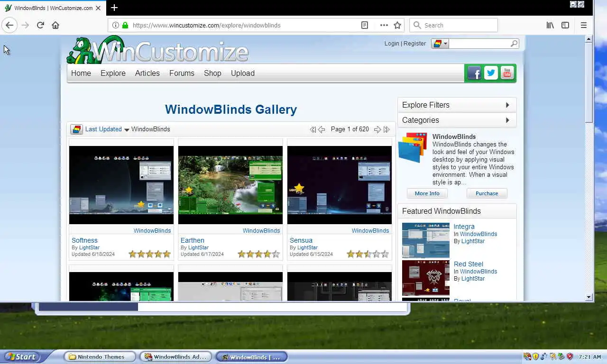
Task: Open WinCustomize YouTube icon
Action: point(507,73)
